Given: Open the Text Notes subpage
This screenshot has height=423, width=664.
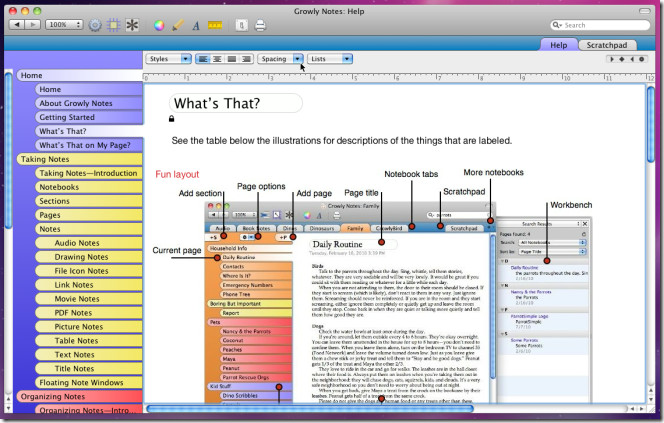Looking at the screenshot, I should [x=89, y=355].
